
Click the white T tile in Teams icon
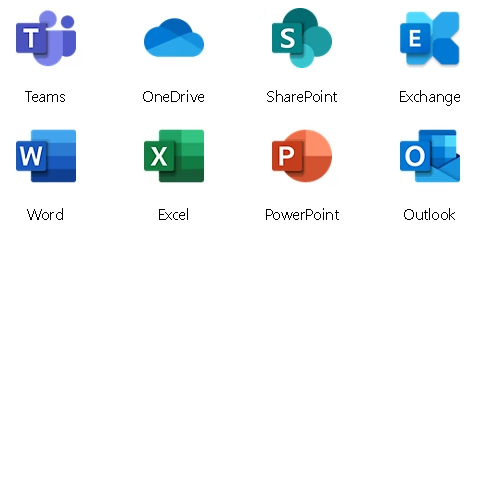click(31, 38)
